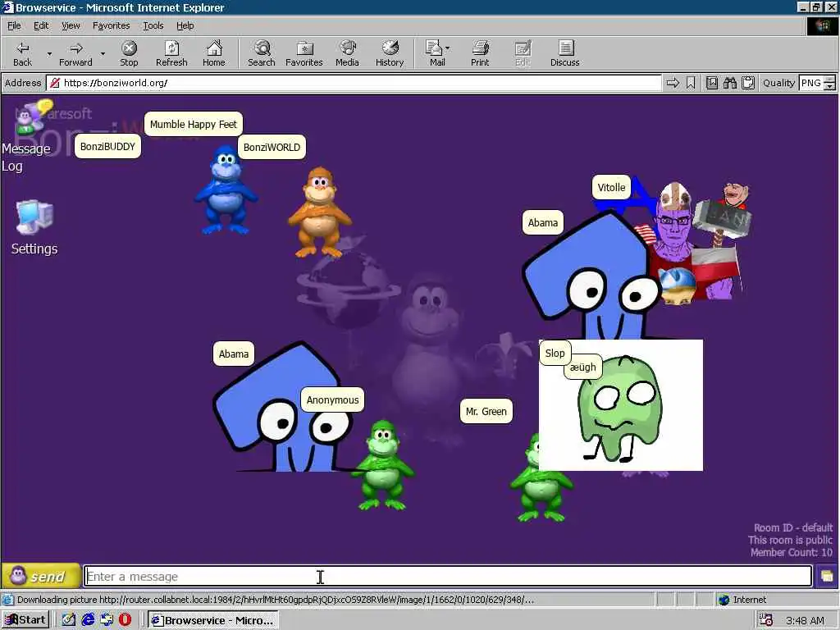This screenshot has width=840, height=630.
Task: Click the Forward toolbar button
Action: coord(75,53)
